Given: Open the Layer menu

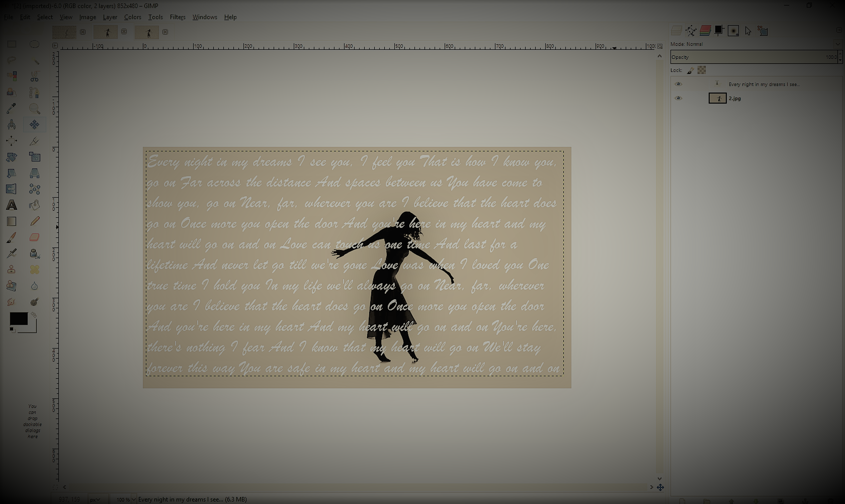Looking at the screenshot, I should [x=110, y=17].
